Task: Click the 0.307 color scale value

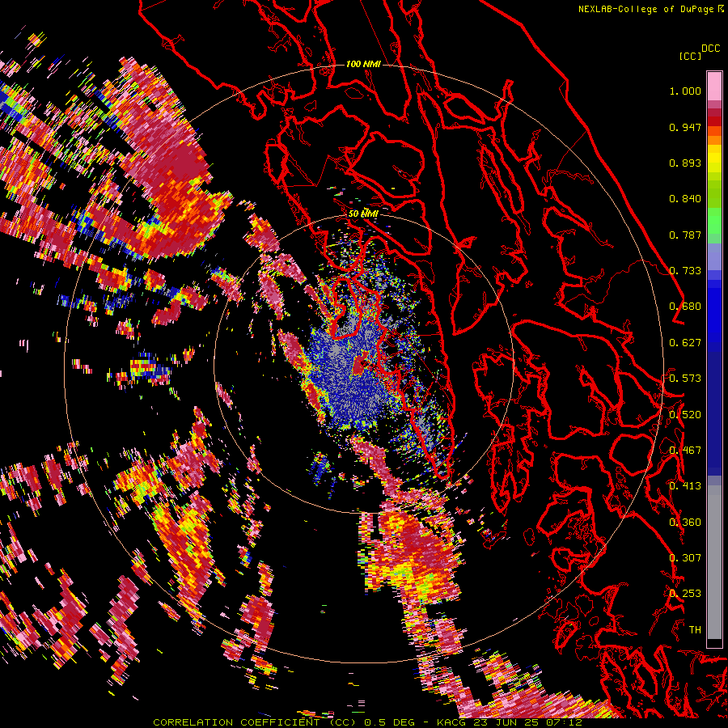Action: point(685,558)
